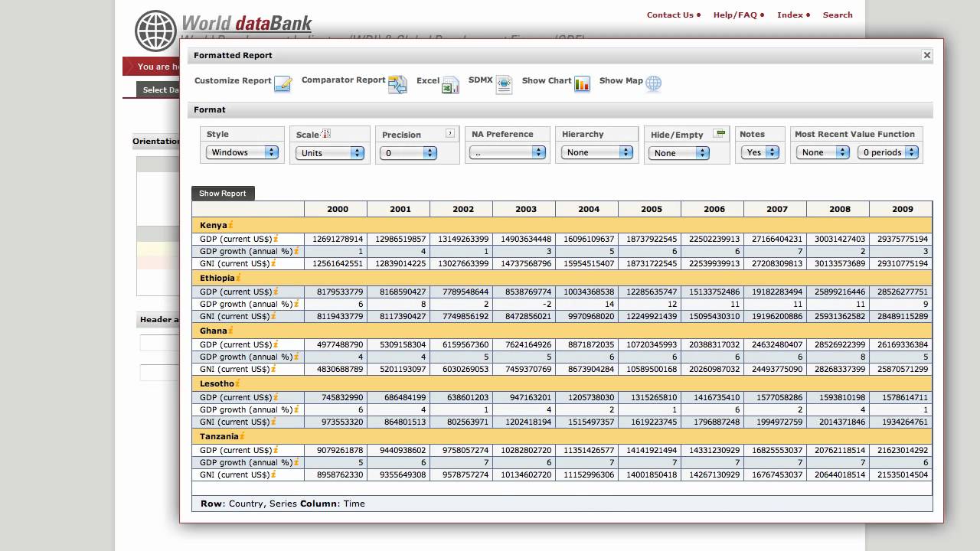Image resolution: width=980 pixels, height=551 pixels.
Task: Click the info icon next to Ghana
Action: (230, 331)
